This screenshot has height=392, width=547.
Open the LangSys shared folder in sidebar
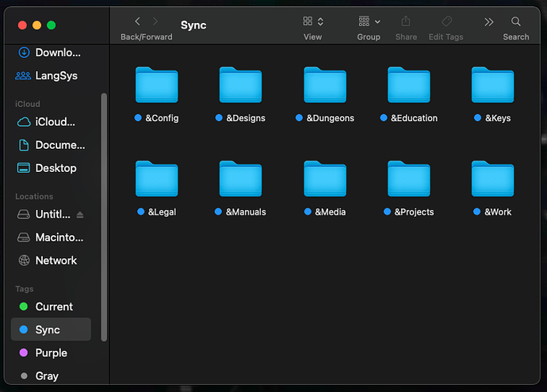[x=51, y=75]
